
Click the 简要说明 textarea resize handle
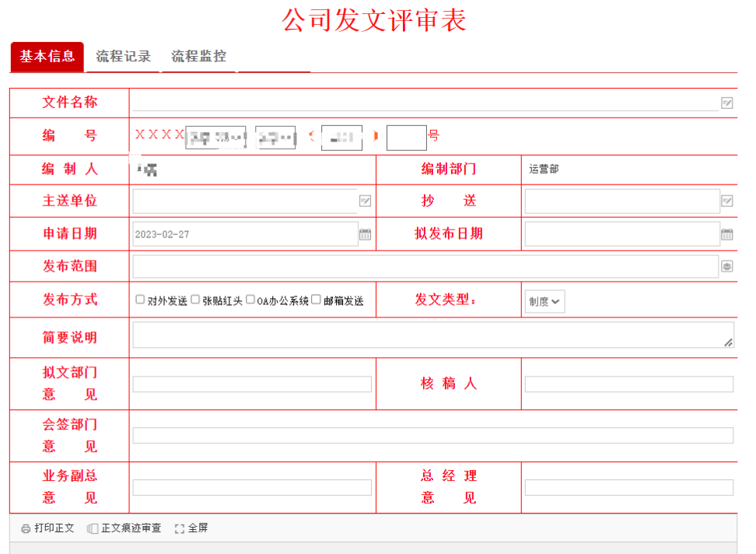pos(729,343)
